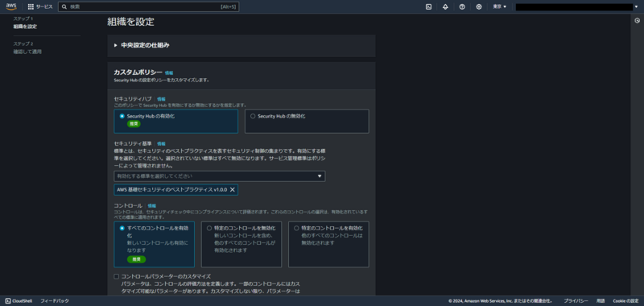The width and height of the screenshot is (644, 306).
Task: Open 情報 link next to カスタムポリシー
Action: 169,72
